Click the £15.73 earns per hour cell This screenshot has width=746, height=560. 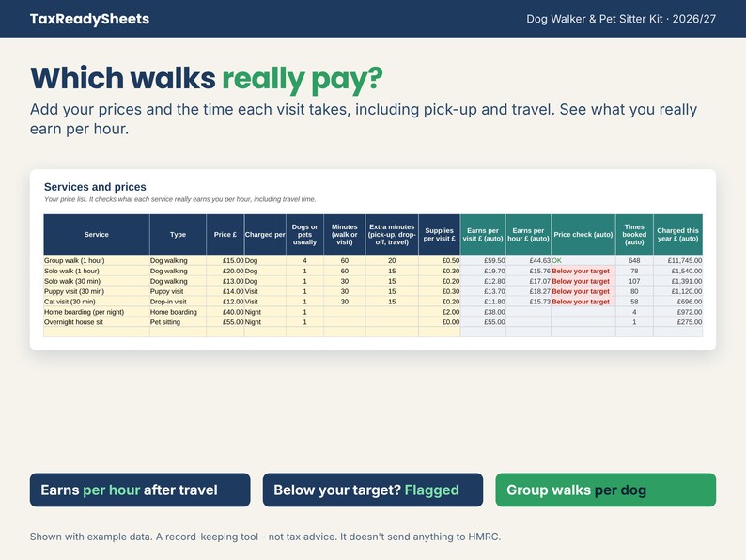tap(528, 302)
